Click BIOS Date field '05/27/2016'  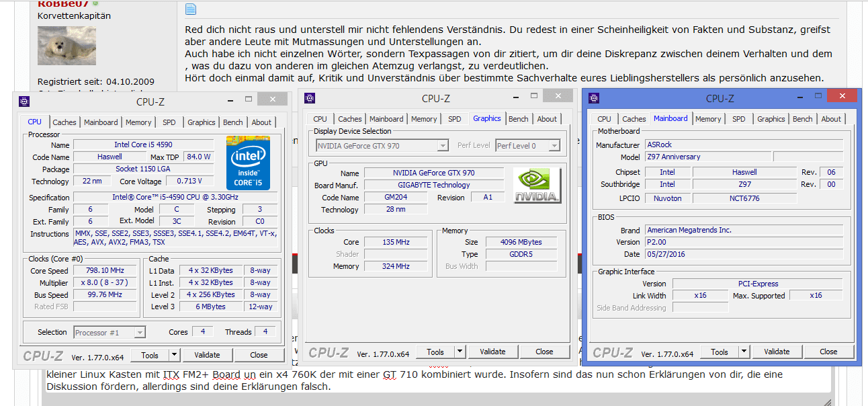click(744, 254)
